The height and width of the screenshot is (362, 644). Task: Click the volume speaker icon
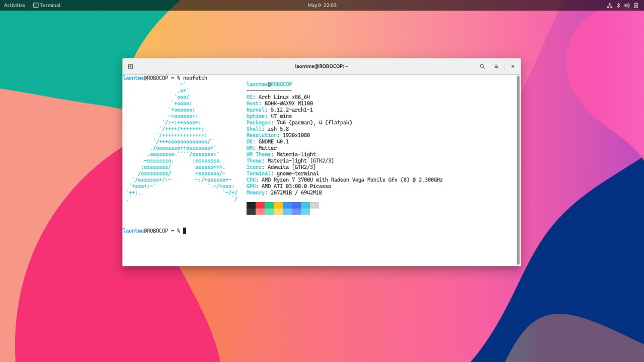click(627, 5)
